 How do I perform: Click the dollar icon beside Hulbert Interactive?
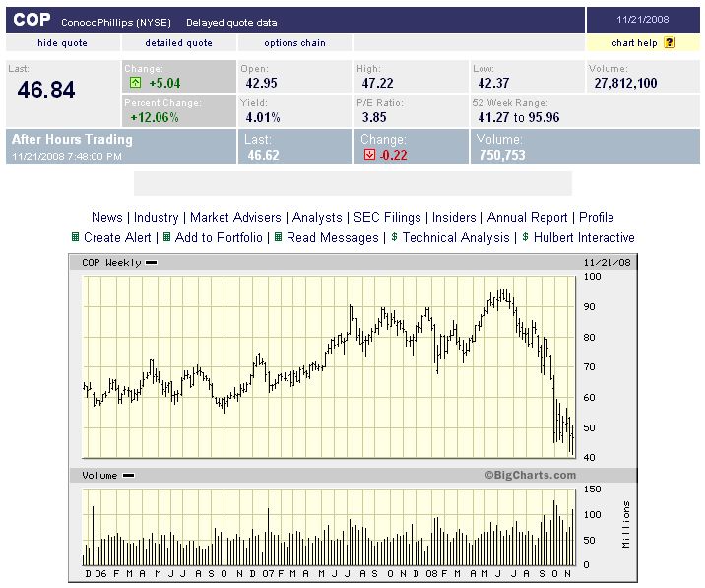(x=525, y=237)
